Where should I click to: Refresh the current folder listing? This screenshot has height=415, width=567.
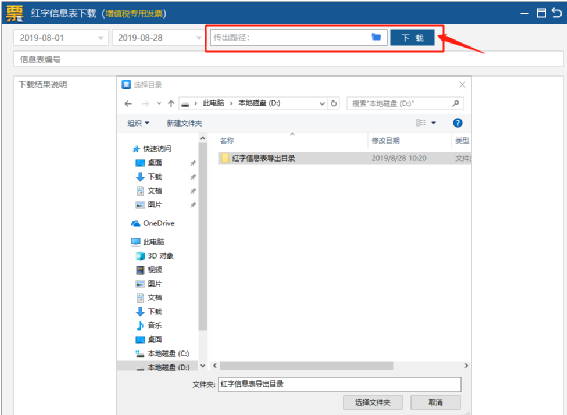334,103
